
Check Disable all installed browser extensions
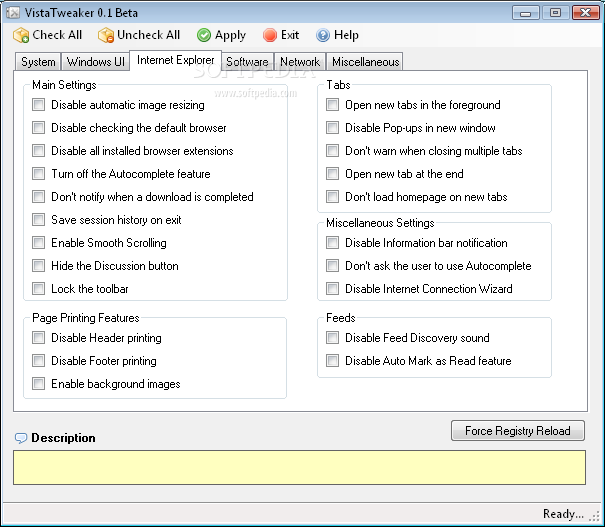38,150
